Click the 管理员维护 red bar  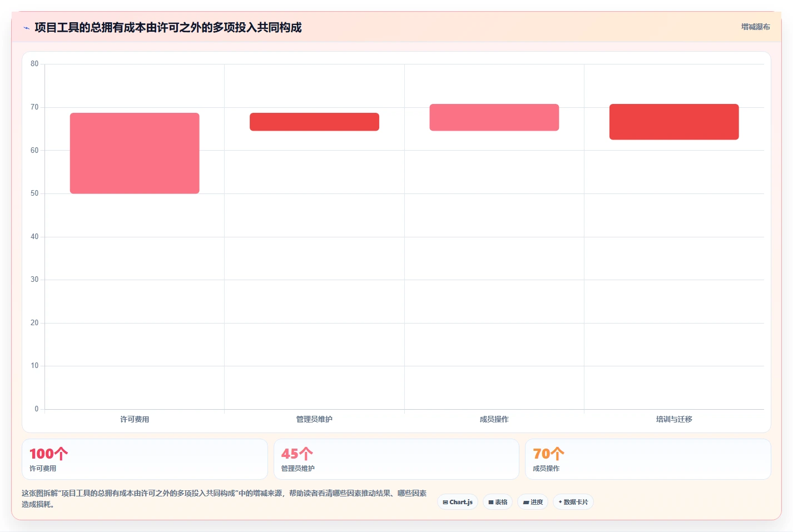pyautogui.click(x=314, y=122)
